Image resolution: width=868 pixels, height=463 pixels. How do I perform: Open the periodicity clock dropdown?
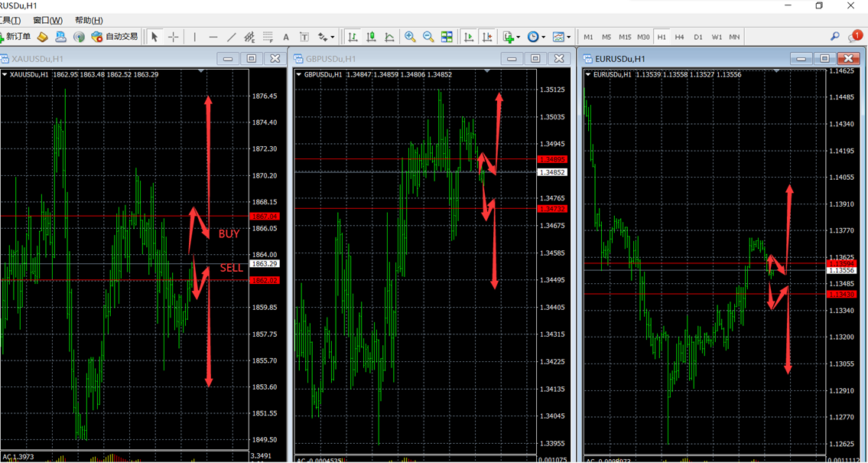pos(537,37)
